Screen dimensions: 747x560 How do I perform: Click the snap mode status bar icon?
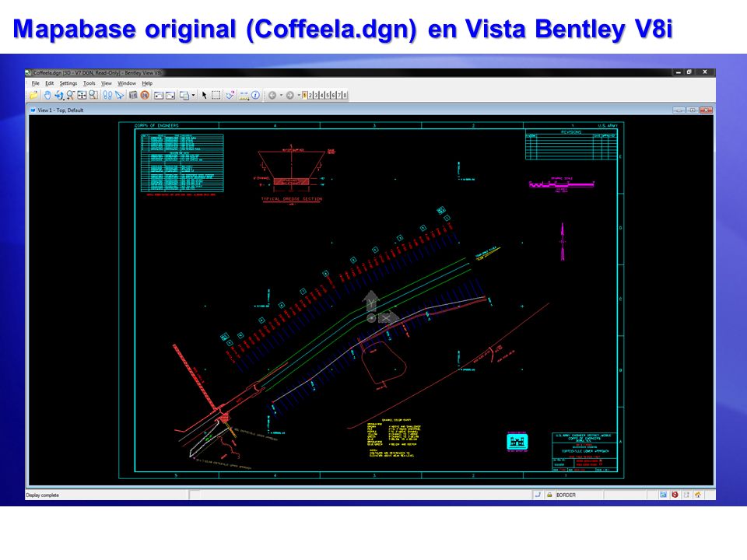pyautogui.click(x=538, y=495)
